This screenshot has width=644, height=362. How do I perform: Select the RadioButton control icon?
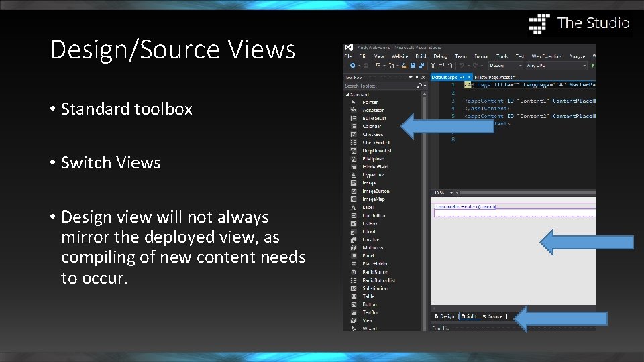coord(354,272)
